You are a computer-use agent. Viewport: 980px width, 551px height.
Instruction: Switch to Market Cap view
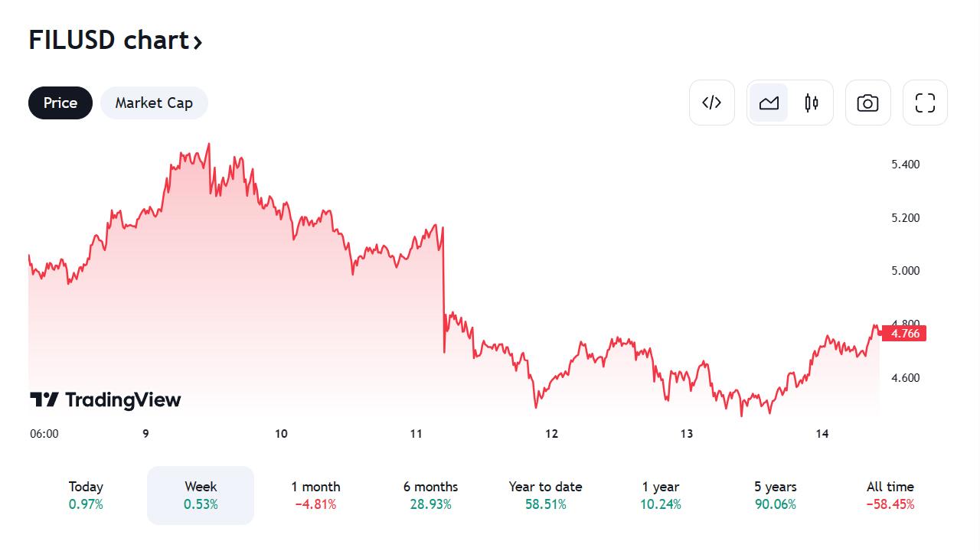pos(154,103)
